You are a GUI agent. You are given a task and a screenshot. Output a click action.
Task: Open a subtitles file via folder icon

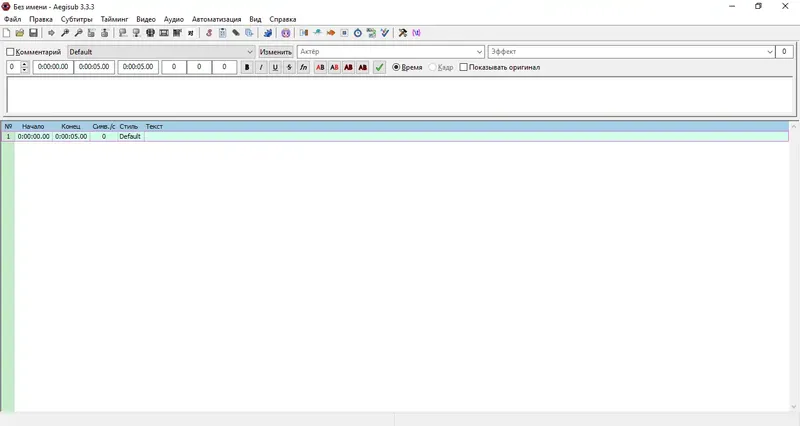coord(20,33)
